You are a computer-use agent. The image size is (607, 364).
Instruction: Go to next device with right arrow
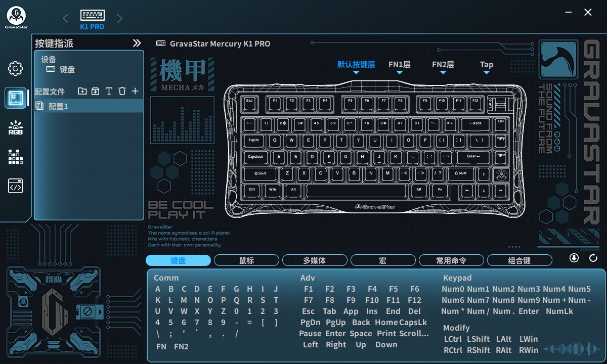click(120, 19)
